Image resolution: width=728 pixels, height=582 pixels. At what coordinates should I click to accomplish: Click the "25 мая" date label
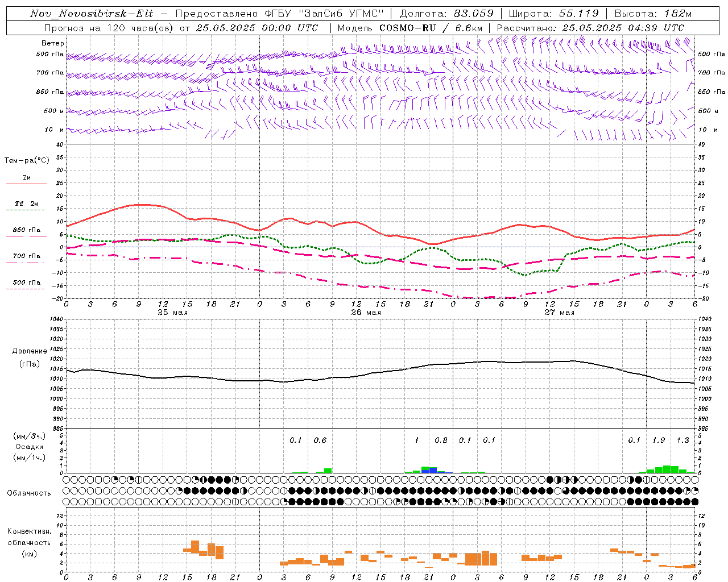point(172,313)
